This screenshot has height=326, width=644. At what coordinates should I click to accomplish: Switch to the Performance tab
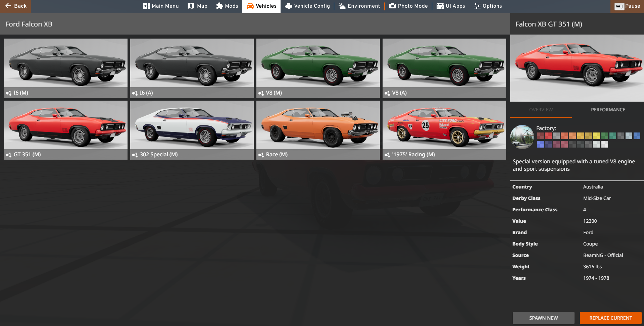[x=608, y=110]
